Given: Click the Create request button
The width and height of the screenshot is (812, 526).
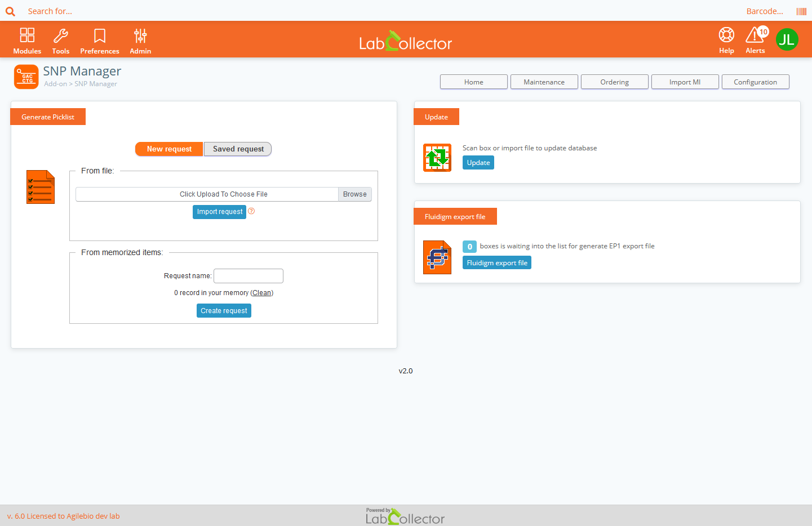Looking at the screenshot, I should [x=224, y=311].
